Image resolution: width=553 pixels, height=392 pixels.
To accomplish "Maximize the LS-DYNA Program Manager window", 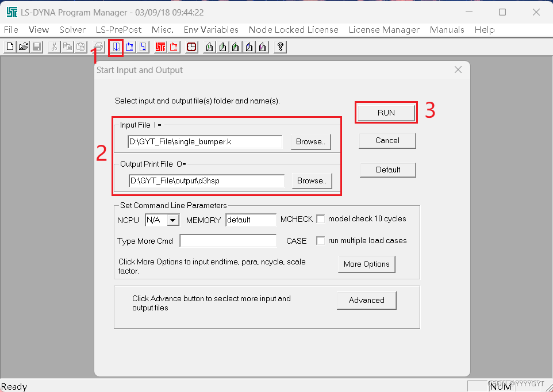I will pyautogui.click(x=502, y=12).
